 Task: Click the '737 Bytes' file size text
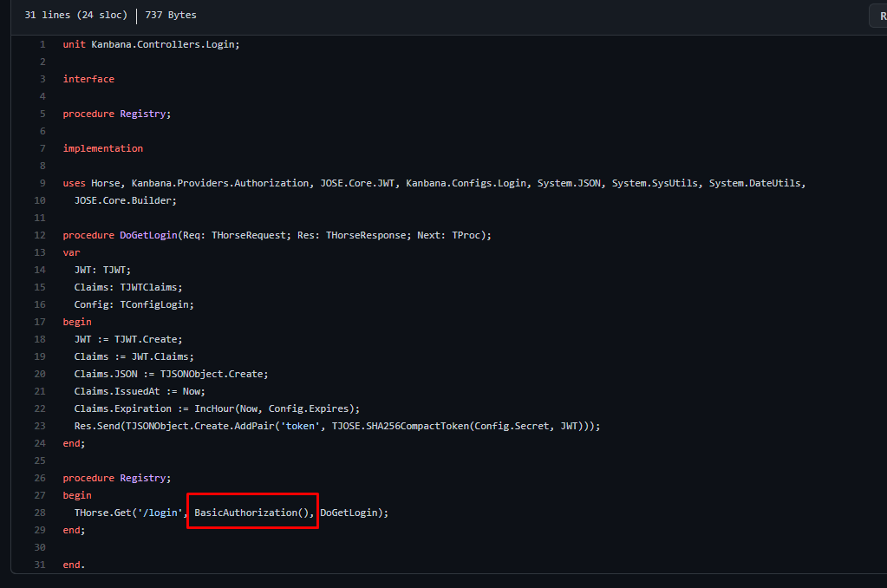click(171, 15)
